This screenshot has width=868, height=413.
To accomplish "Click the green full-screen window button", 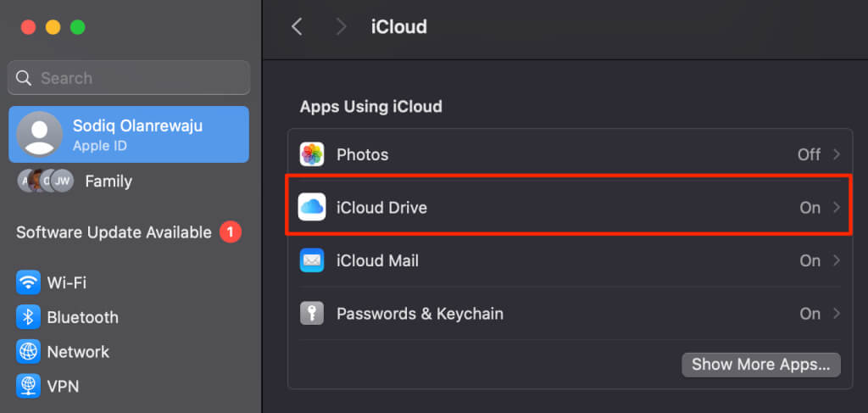I will tap(77, 27).
